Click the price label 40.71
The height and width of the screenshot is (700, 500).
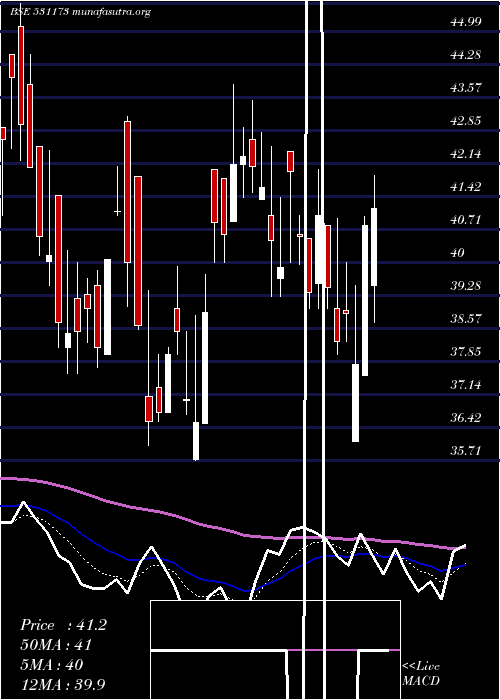click(x=466, y=220)
